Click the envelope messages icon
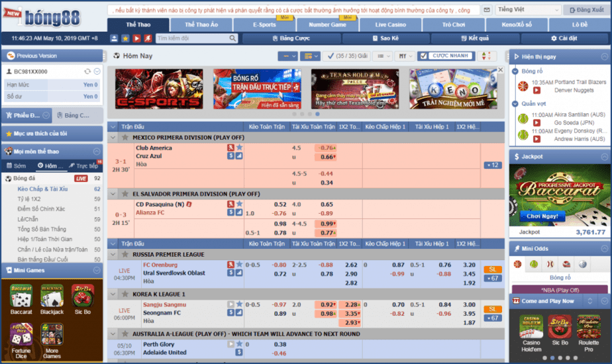612x364 pixels. coord(487,10)
